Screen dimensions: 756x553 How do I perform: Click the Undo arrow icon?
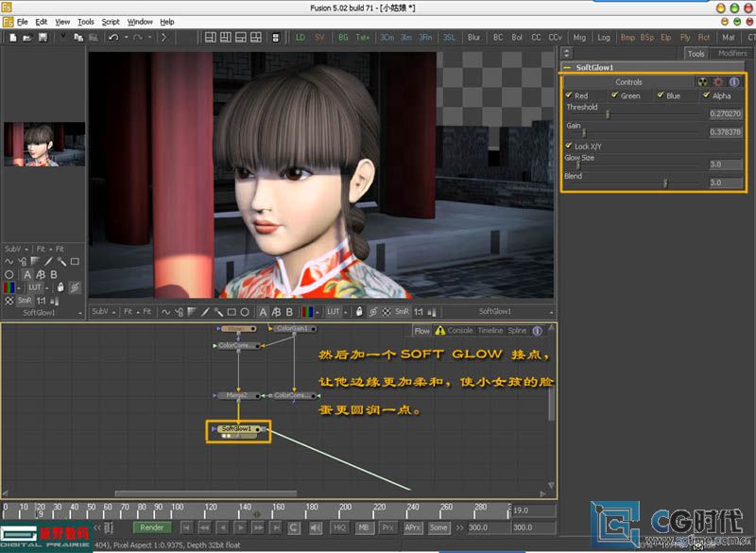113,38
